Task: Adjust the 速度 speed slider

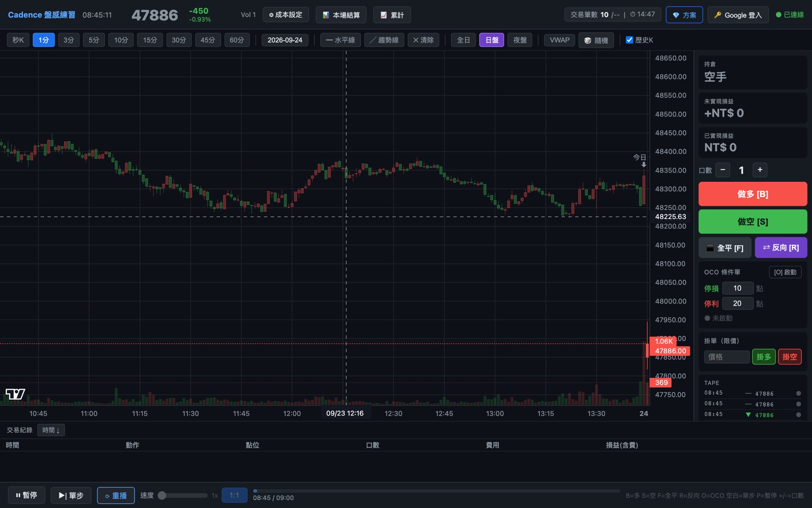Action: click(183, 495)
